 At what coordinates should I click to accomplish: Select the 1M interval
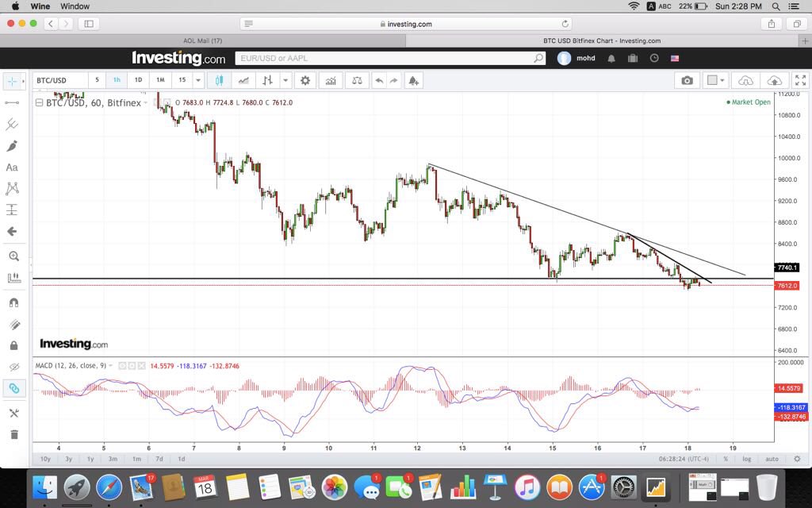point(160,80)
